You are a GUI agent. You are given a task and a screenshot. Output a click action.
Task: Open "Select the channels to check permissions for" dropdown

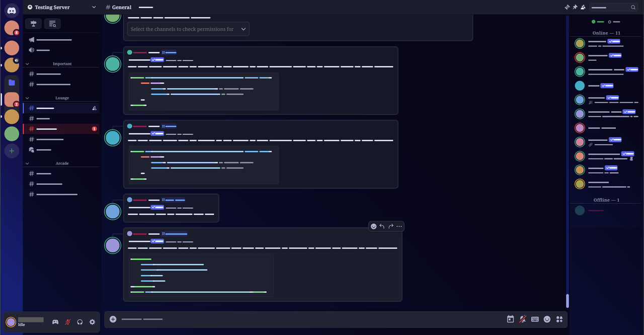188,29
